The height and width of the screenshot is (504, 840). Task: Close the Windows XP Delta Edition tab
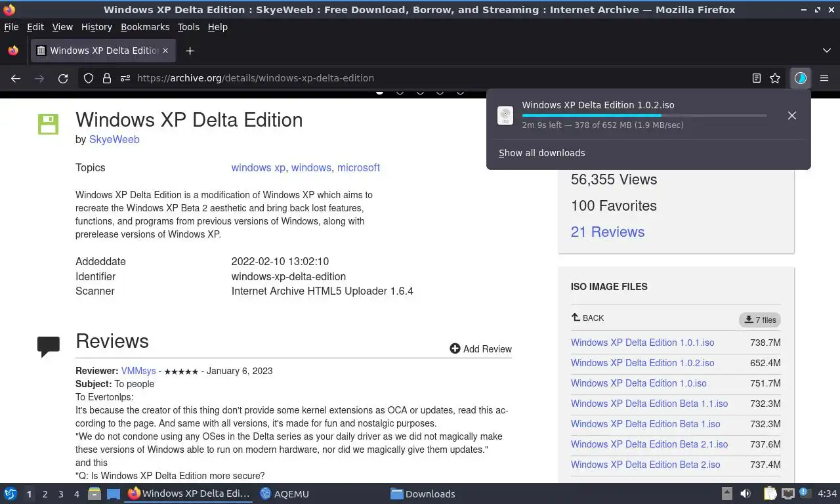pos(165,51)
